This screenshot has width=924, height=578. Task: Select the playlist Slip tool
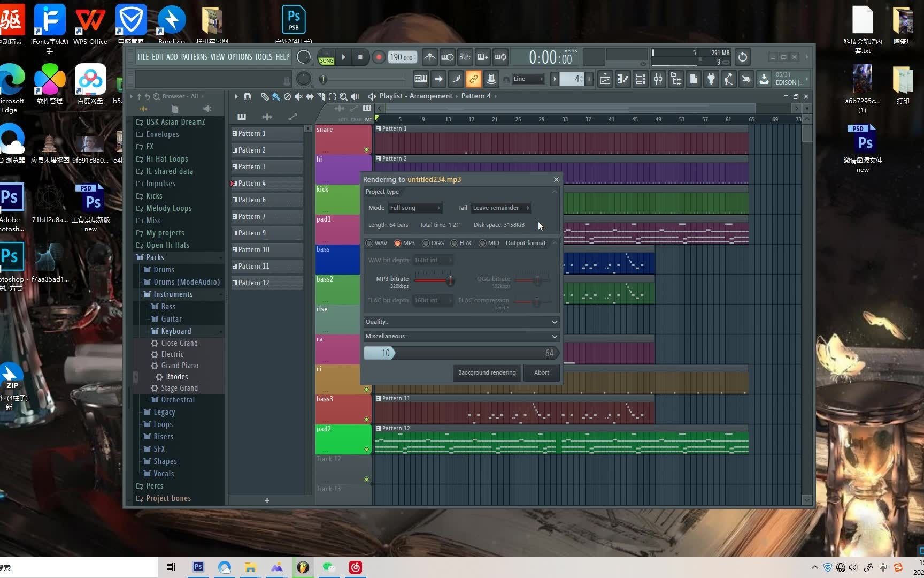(x=310, y=96)
